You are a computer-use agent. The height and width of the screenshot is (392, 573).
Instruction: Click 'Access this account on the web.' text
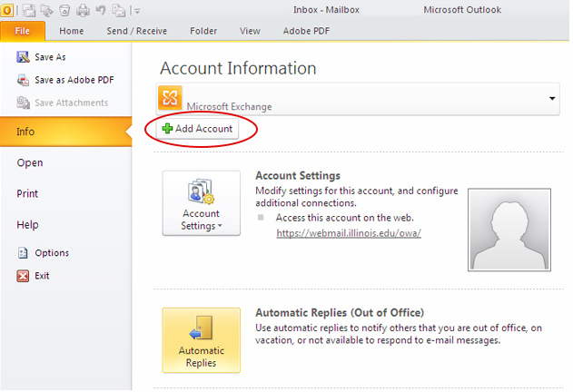click(344, 218)
